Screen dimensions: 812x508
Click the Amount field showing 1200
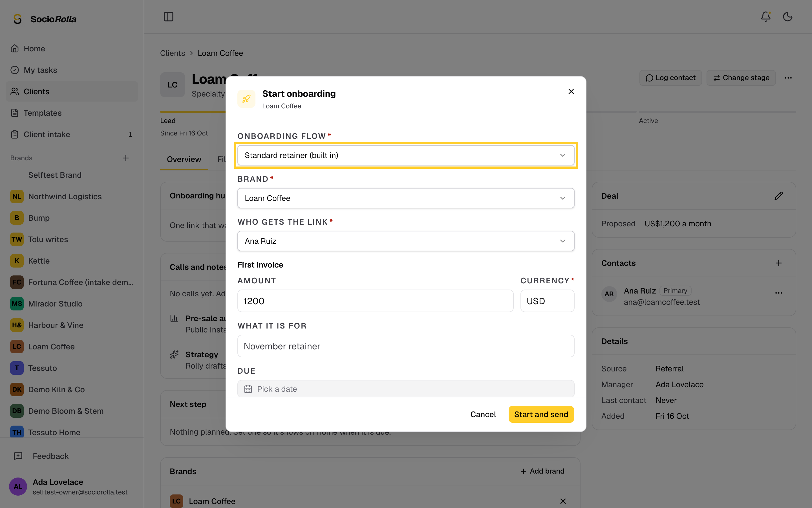[375, 301]
